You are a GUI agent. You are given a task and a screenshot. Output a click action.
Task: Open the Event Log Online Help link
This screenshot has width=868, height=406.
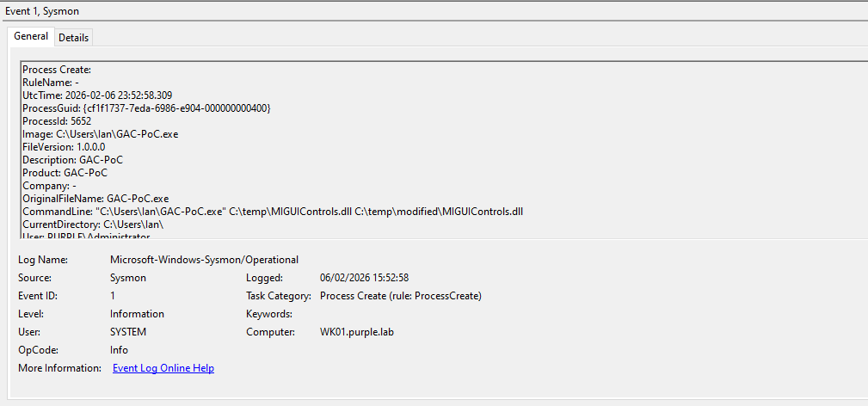[x=163, y=368]
